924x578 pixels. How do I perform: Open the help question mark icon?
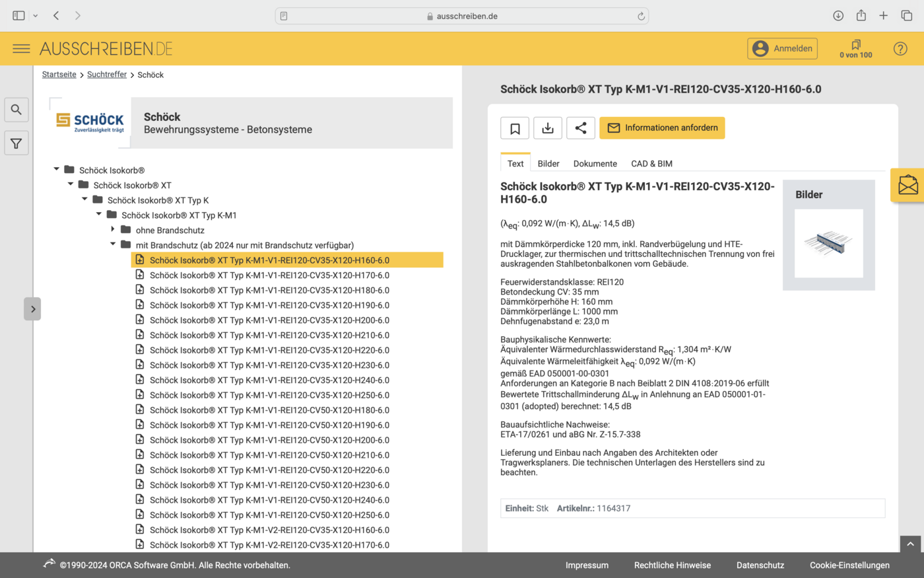tap(900, 49)
